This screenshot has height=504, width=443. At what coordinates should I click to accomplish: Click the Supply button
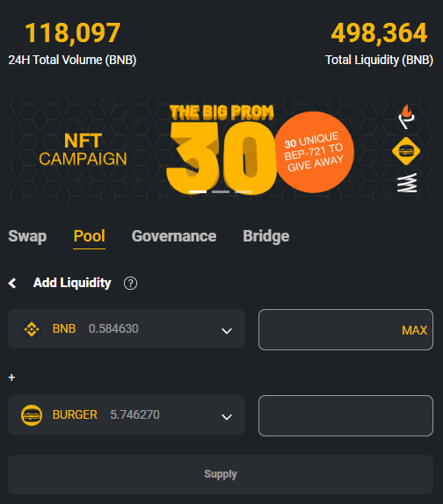point(221,474)
